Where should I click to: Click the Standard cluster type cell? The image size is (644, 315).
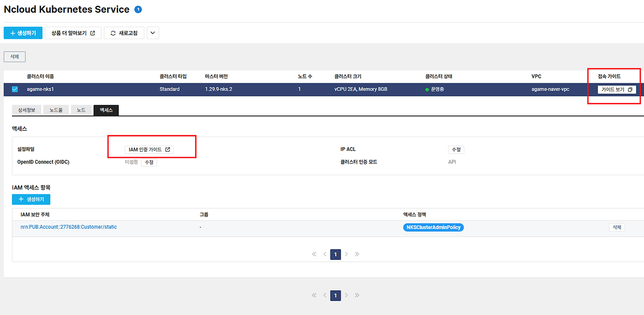[x=170, y=89]
